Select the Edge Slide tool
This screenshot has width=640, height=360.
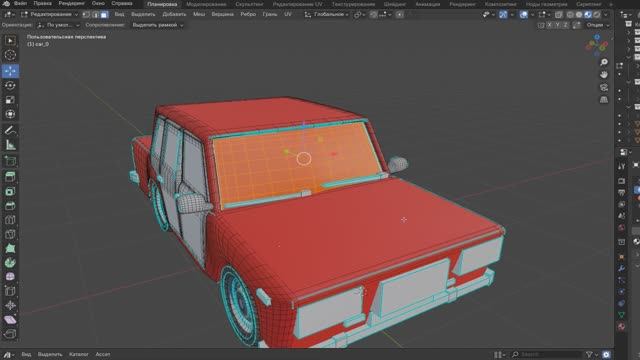[10, 291]
